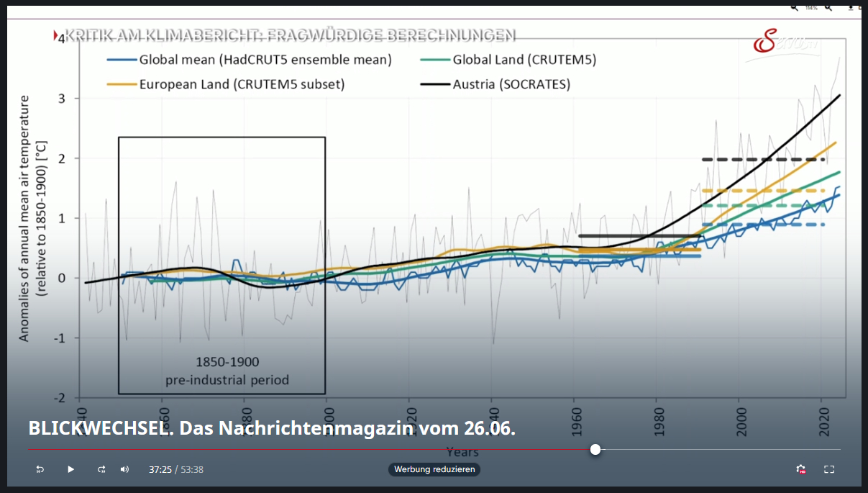
Task: Click the 37:25 / 53:38 time display
Action: (x=175, y=469)
